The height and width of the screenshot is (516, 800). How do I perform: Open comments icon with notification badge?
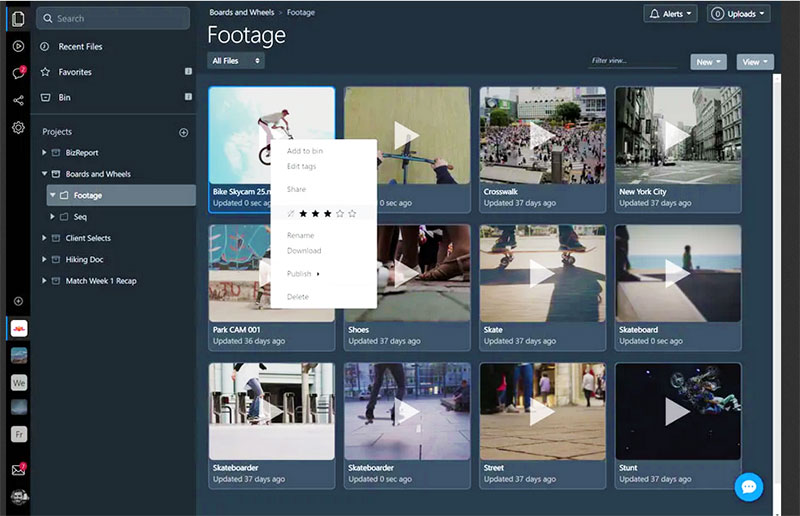(x=18, y=72)
